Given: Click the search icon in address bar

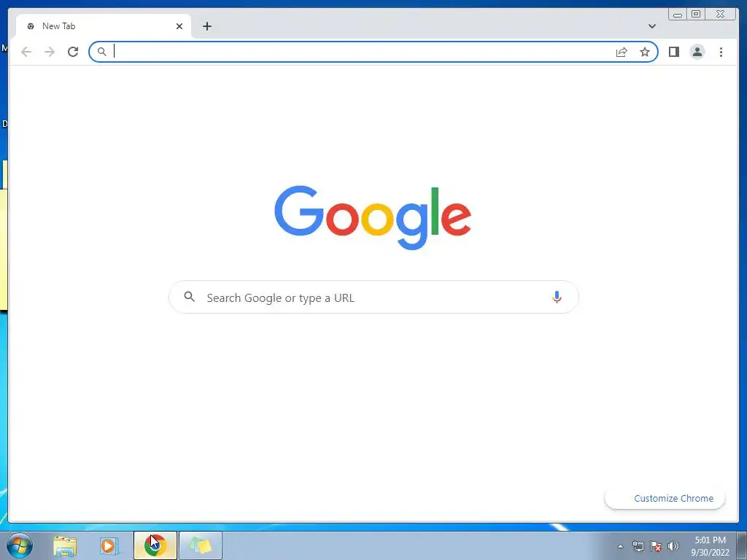Looking at the screenshot, I should [x=102, y=52].
